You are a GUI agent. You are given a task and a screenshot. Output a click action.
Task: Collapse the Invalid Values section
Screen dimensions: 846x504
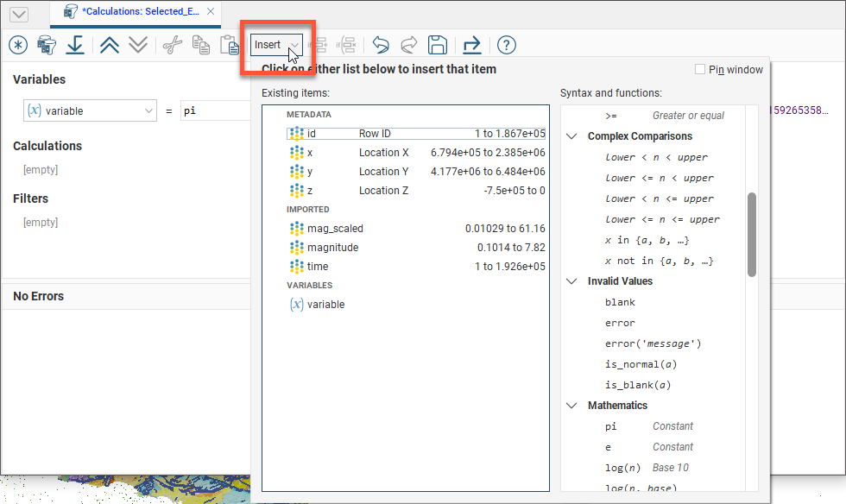571,281
